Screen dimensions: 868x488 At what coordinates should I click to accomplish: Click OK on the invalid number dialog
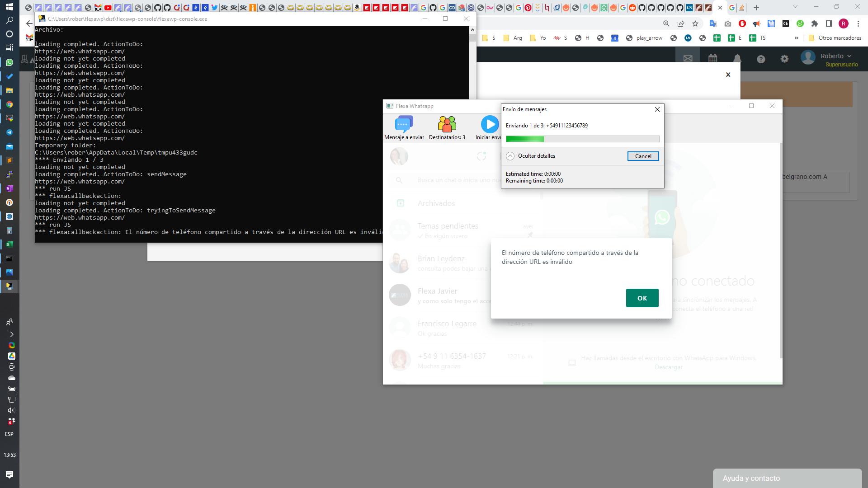pos(642,298)
